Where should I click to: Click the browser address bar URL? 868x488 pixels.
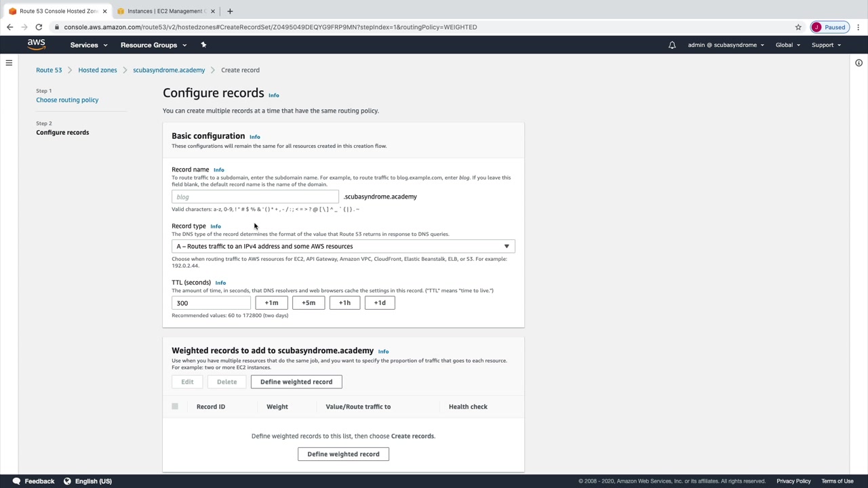[271, 27]
